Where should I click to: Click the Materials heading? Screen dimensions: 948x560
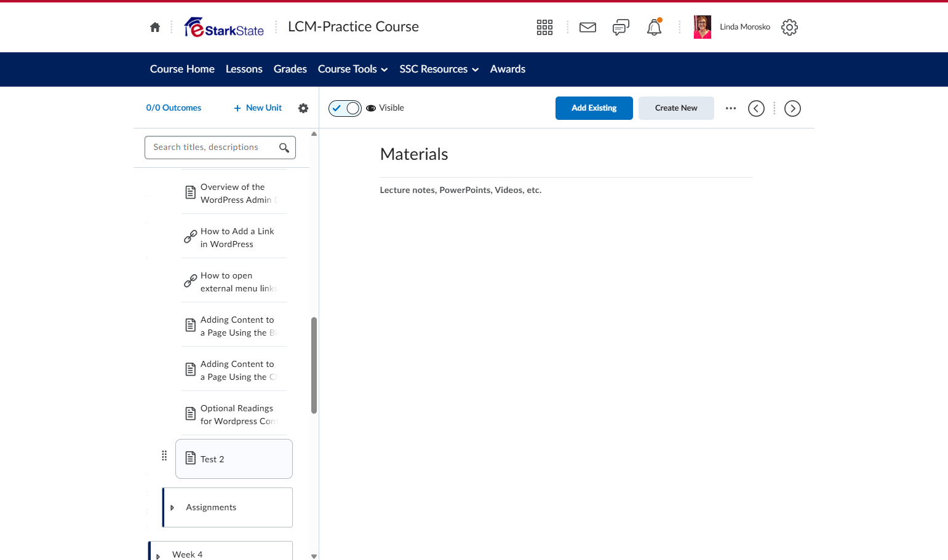point(414,154)
